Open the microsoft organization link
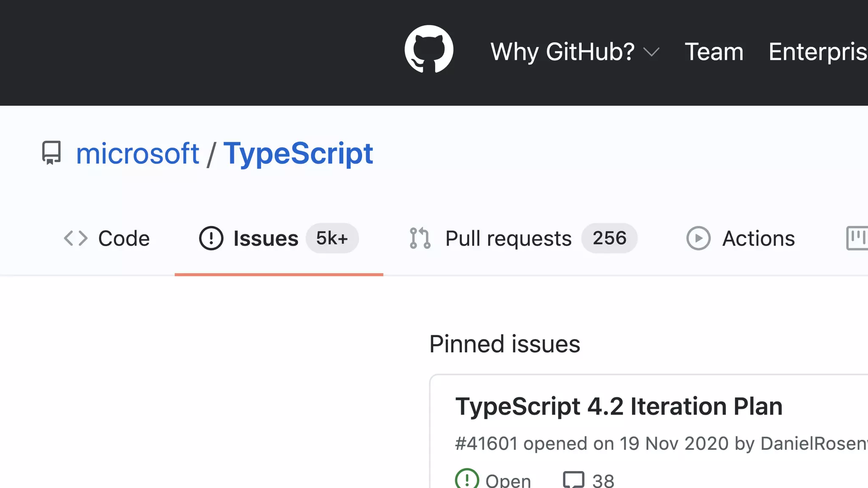The height and width of the screenshot is (488, 868). [x=137, y=153]
